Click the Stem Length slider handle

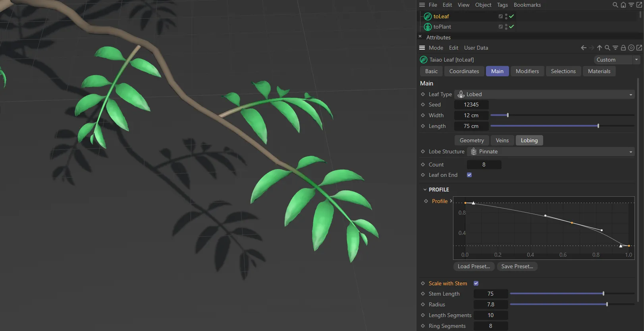tap(604, 294)
